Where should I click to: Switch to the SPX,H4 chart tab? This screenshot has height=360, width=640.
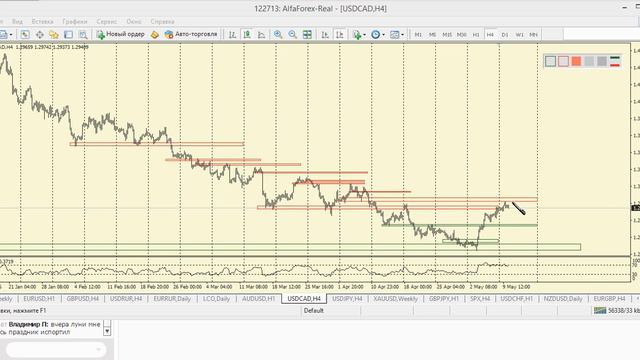(x=480, y=299)
